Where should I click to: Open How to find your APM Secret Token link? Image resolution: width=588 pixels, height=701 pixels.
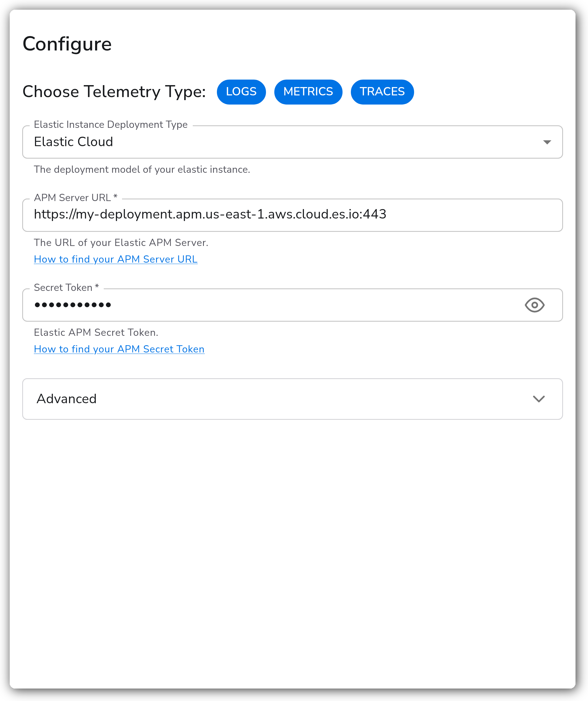point(119,349)
